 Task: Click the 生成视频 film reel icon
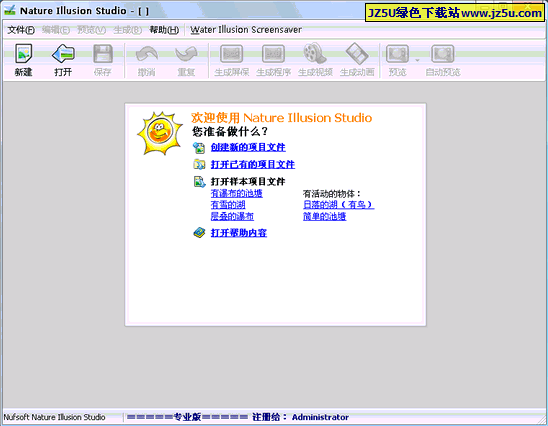coord(315,54)
